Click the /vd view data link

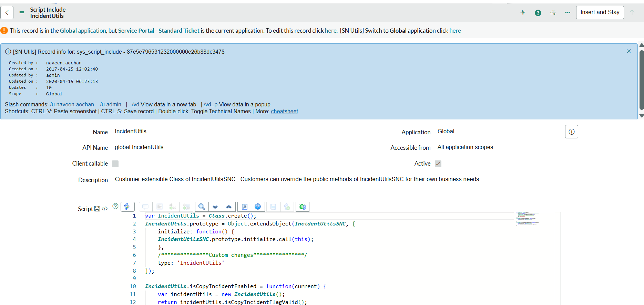click(135, 105)
